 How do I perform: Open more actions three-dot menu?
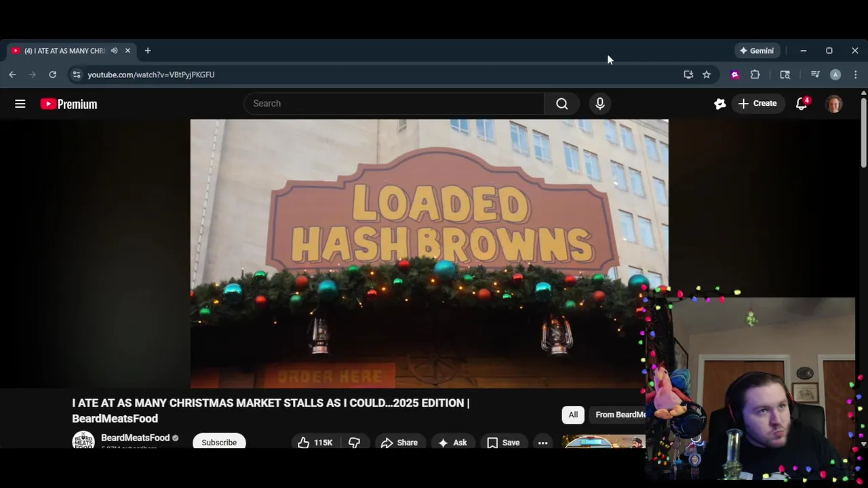pyautogui.click(x=542, y=442)
